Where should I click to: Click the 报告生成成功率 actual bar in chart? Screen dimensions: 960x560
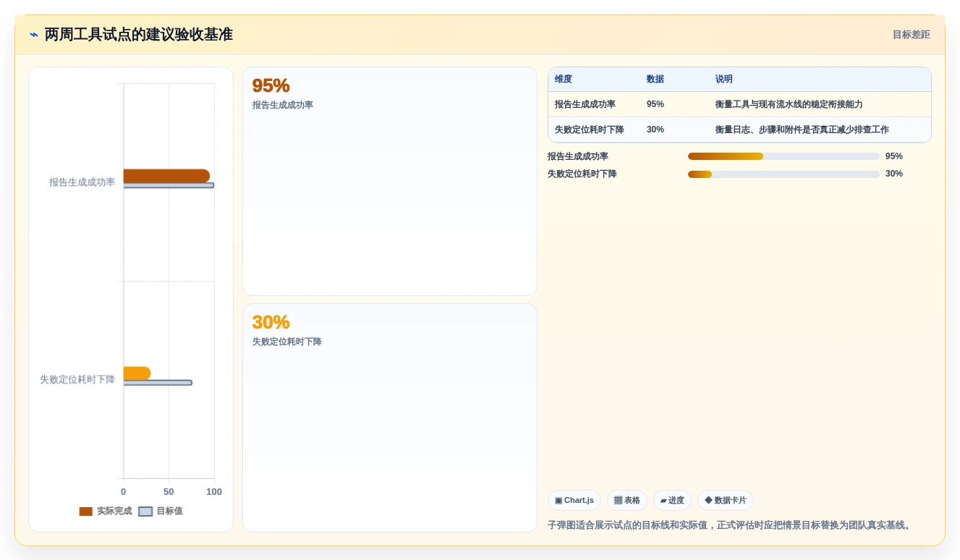(x=166, y=176)
